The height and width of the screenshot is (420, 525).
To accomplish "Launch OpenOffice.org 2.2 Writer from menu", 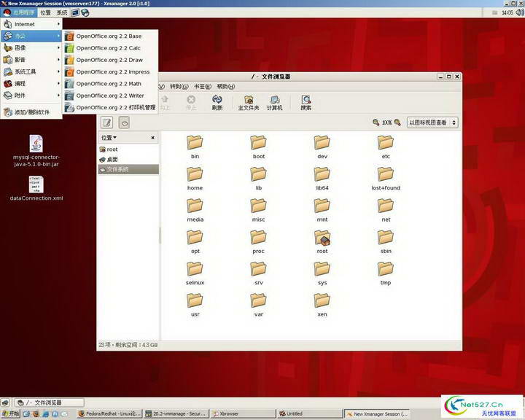I will pos(109,96).
